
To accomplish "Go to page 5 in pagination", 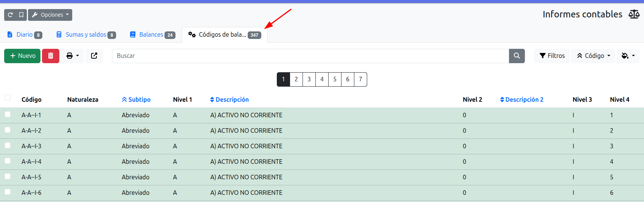I will coord(335,79).
